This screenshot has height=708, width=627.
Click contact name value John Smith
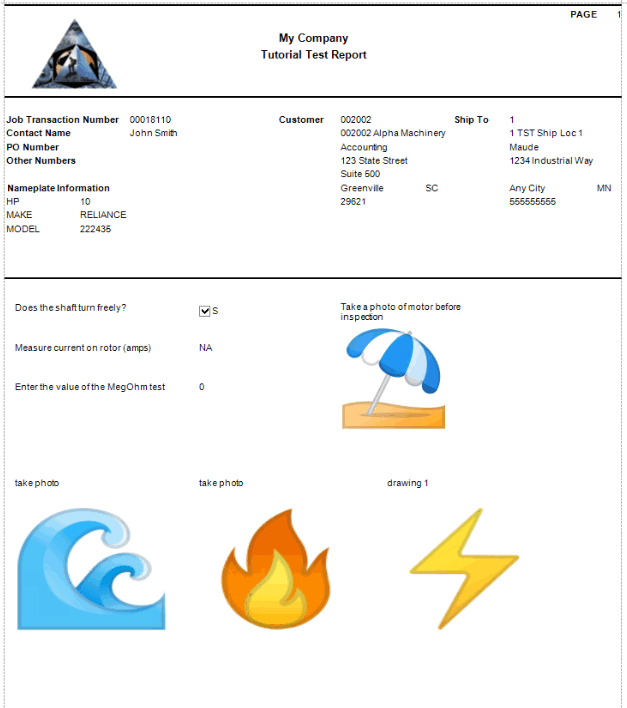[x=153, y=133]
